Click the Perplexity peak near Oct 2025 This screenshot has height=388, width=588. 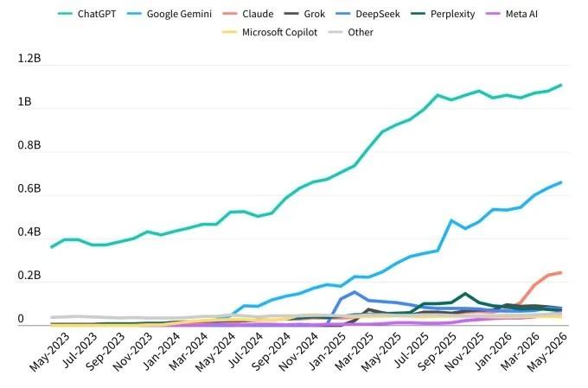click(x=465, y=294)
